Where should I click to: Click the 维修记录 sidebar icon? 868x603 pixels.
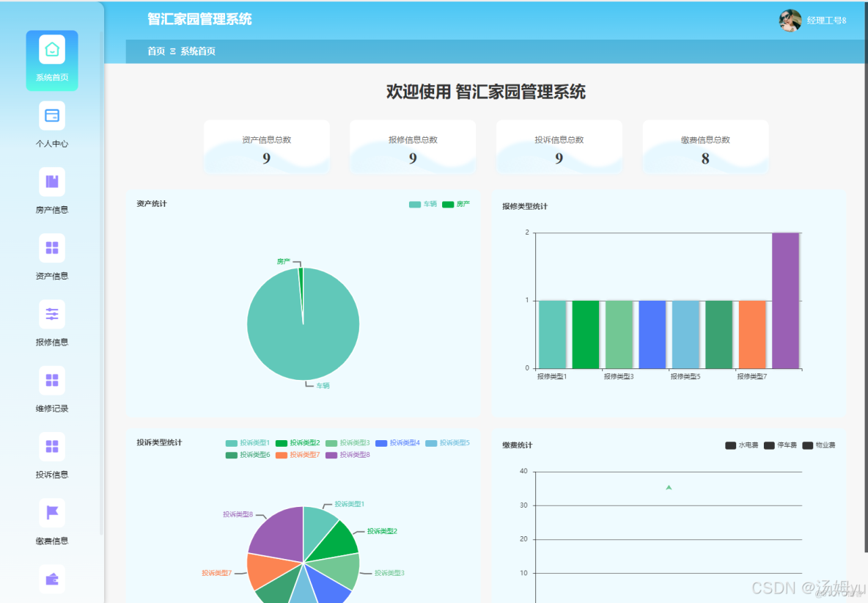click(x=51, y=379)
